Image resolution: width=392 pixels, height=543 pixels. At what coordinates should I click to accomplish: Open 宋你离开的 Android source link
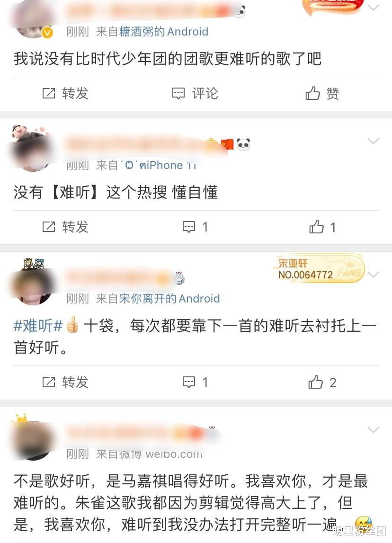coord(169,299)
